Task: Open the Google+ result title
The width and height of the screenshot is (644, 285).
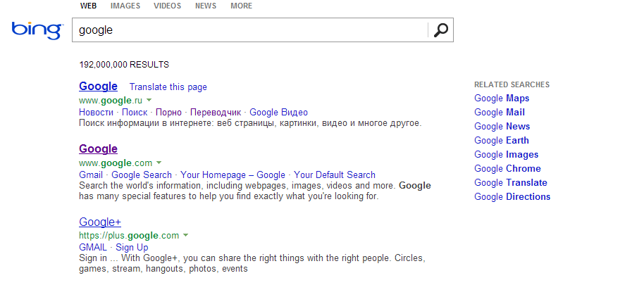Action: click(100, 222)
